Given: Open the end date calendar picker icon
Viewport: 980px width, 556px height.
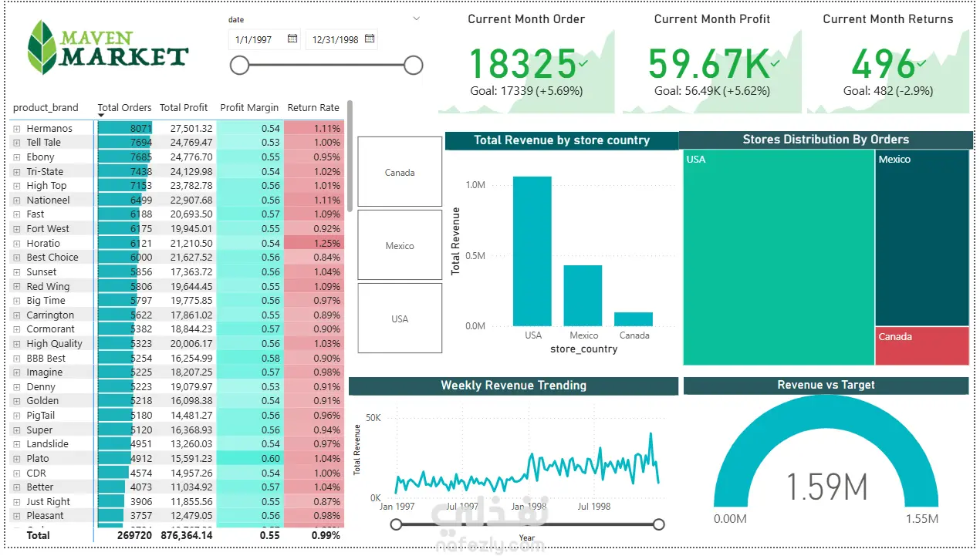Looking at the screenshot, I should [x=370, y=39].
